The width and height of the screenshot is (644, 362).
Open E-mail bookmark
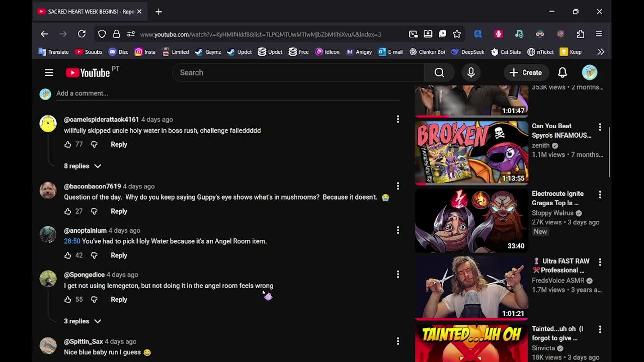click(x=390, y=52)
